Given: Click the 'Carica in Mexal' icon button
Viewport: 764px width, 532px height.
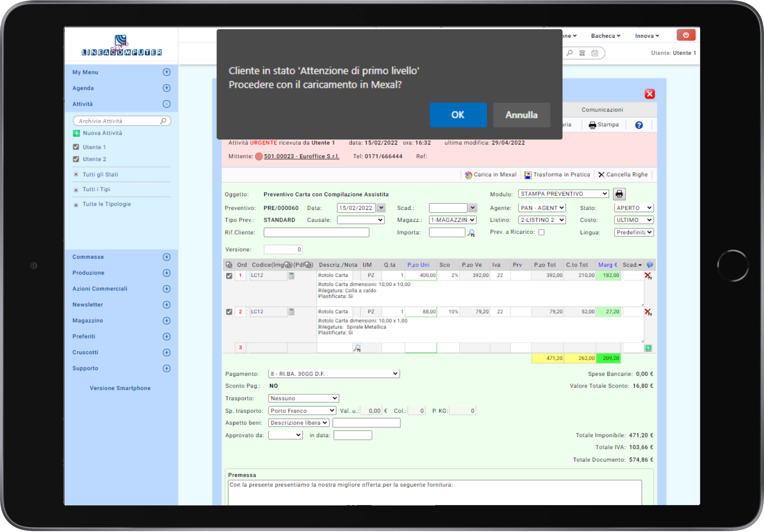Looking at the screenshot, I should click(x=468, y=174).
